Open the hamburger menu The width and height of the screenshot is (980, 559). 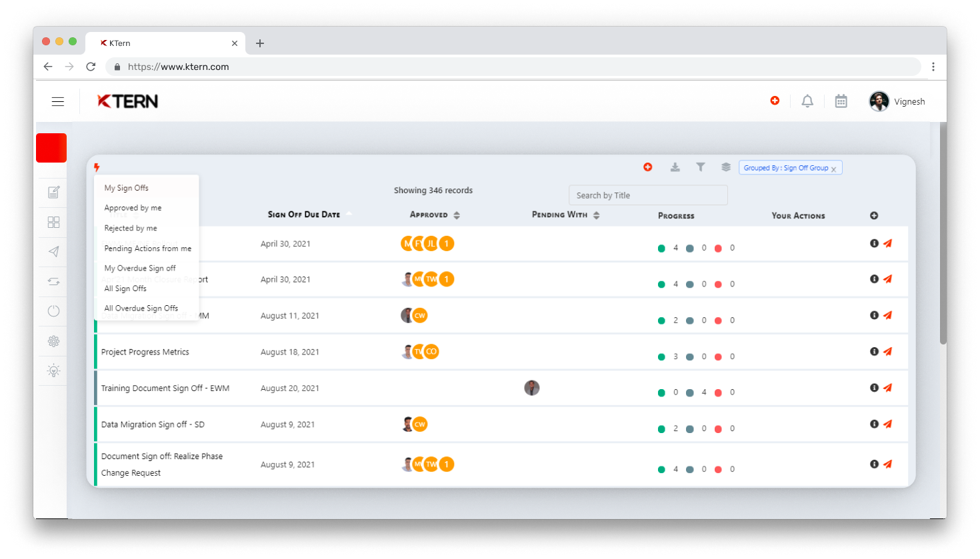[58, 101]
